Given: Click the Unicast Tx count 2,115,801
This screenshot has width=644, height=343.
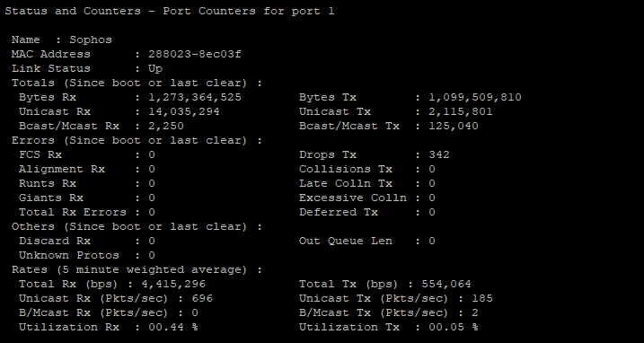Looking at the screenshot, I should [x=461, y=111].
